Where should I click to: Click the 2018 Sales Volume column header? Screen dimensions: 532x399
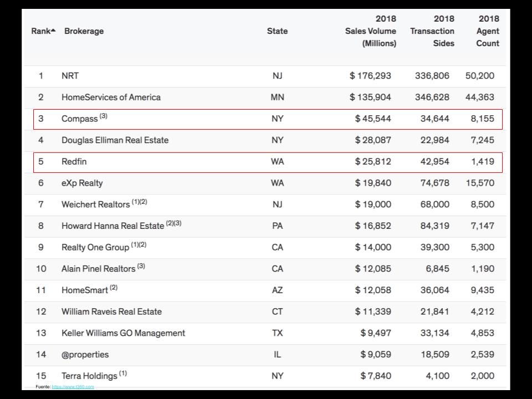(371, 31)
